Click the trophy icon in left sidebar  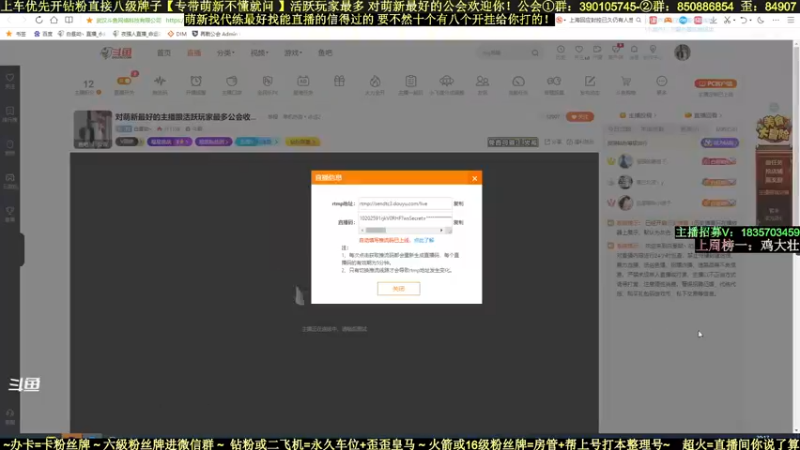[10, 213]
